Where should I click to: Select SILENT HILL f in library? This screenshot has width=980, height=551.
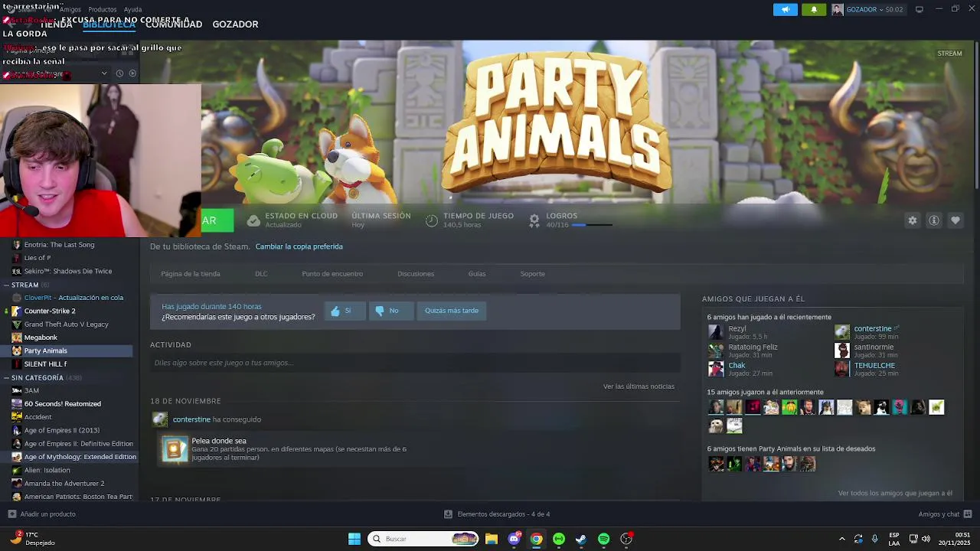(45, 364)
